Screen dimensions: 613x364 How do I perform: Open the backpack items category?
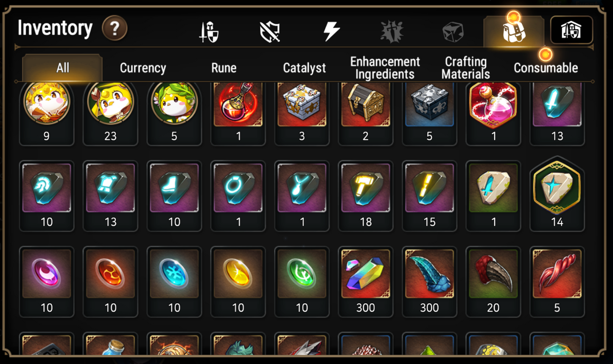pos(514,31)
